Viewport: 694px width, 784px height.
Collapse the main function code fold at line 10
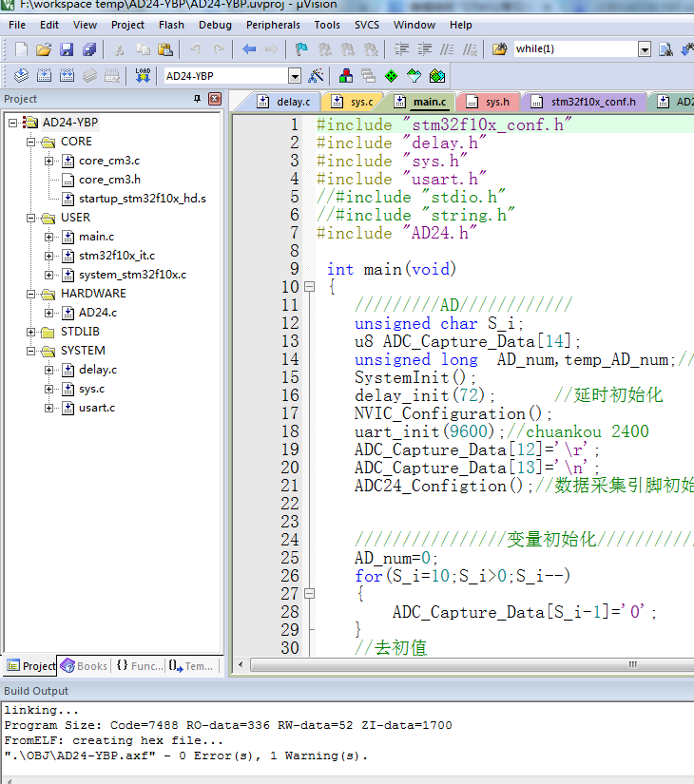coord(310,287)
